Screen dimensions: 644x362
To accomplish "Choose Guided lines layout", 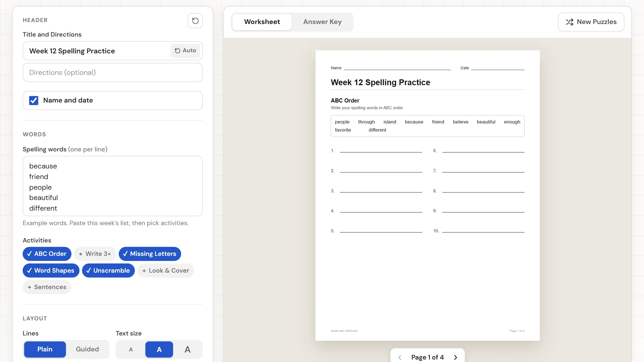I will 87,349.
